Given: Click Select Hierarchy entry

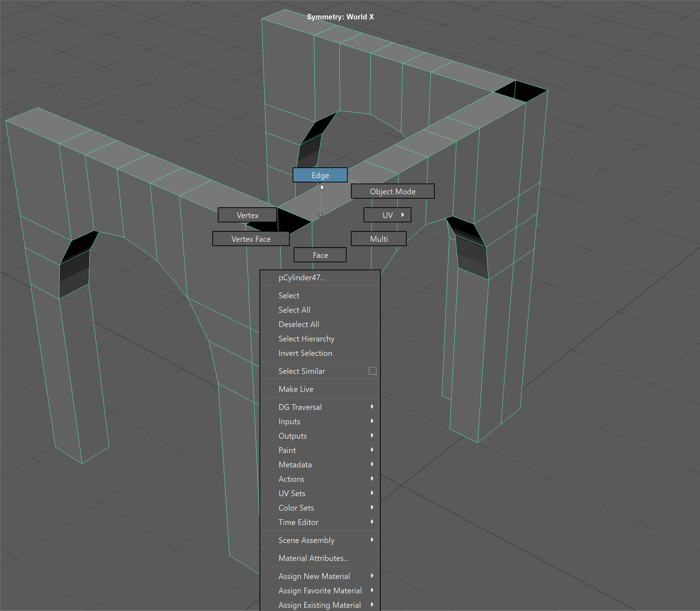Looking at the screenshot, I should coord(306,339).
